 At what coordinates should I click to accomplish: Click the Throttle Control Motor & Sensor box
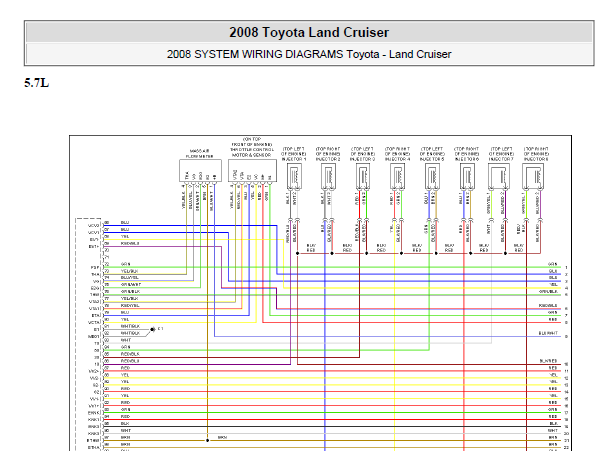click(x=252, y=171)
